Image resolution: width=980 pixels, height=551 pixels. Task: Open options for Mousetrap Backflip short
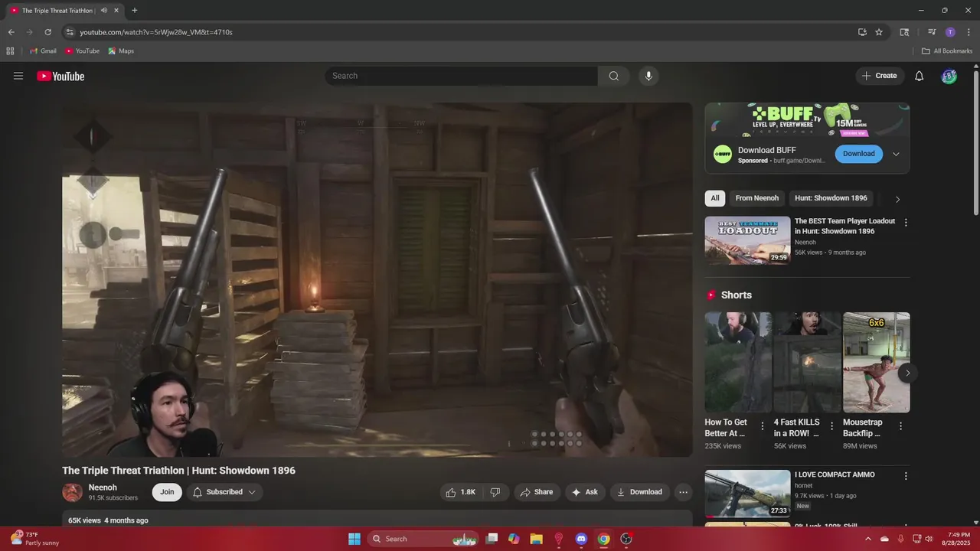[900, 426]
